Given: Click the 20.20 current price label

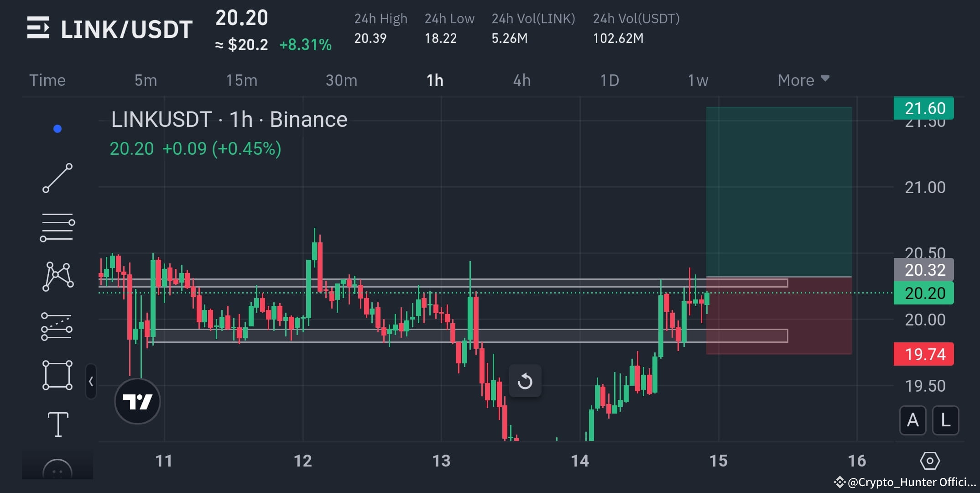Looking at the screenshot, I should pos(923,293).
